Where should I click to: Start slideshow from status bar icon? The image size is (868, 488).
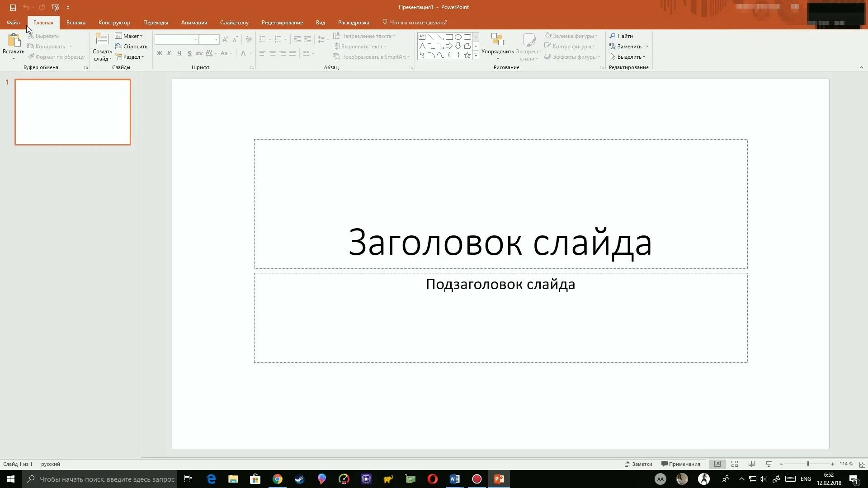point(769,464)
